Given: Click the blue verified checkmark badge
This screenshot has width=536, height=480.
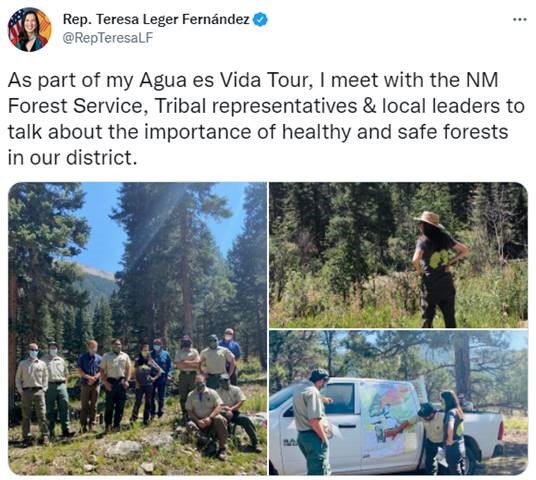Looking at the screenshot, I should click(x=260, y=19).
